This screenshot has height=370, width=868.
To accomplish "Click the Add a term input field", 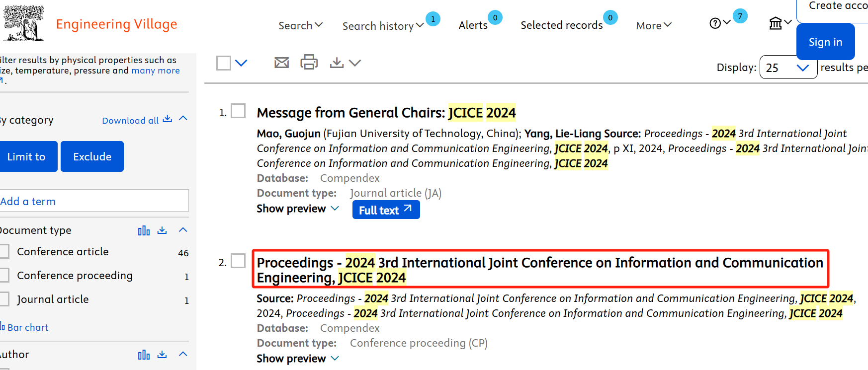I will click(x=93, y=201).
